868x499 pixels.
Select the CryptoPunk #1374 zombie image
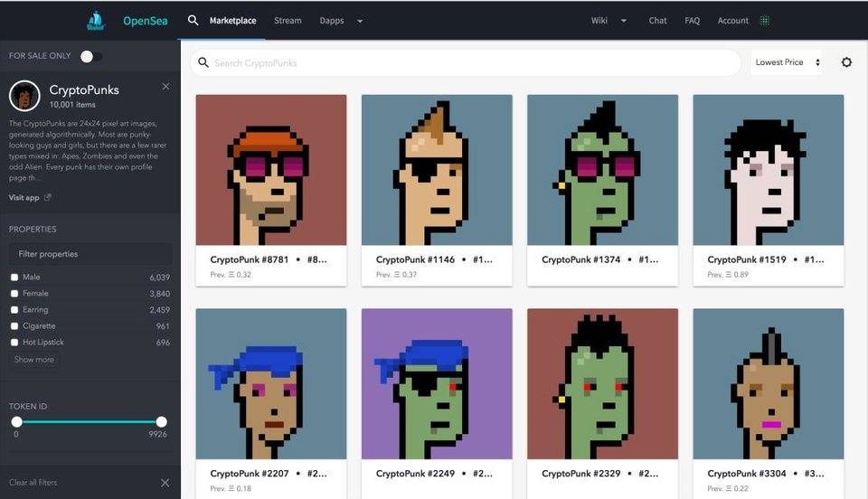602,170
